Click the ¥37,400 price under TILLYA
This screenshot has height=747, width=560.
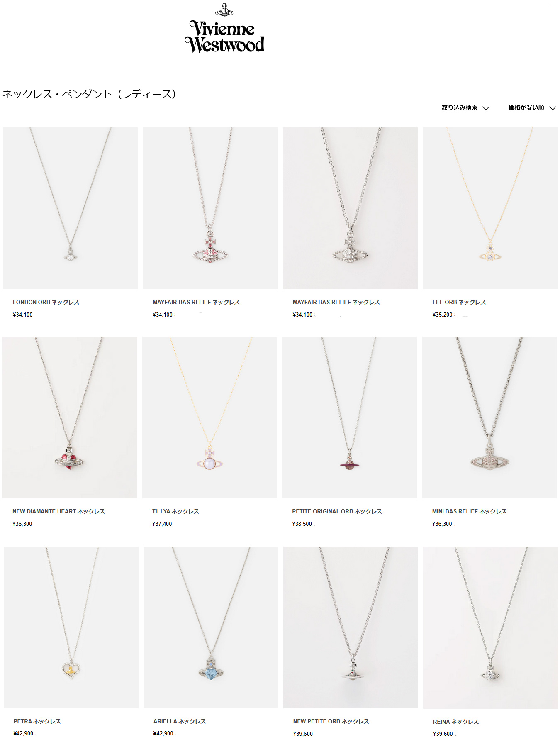(x=162, y=524)
